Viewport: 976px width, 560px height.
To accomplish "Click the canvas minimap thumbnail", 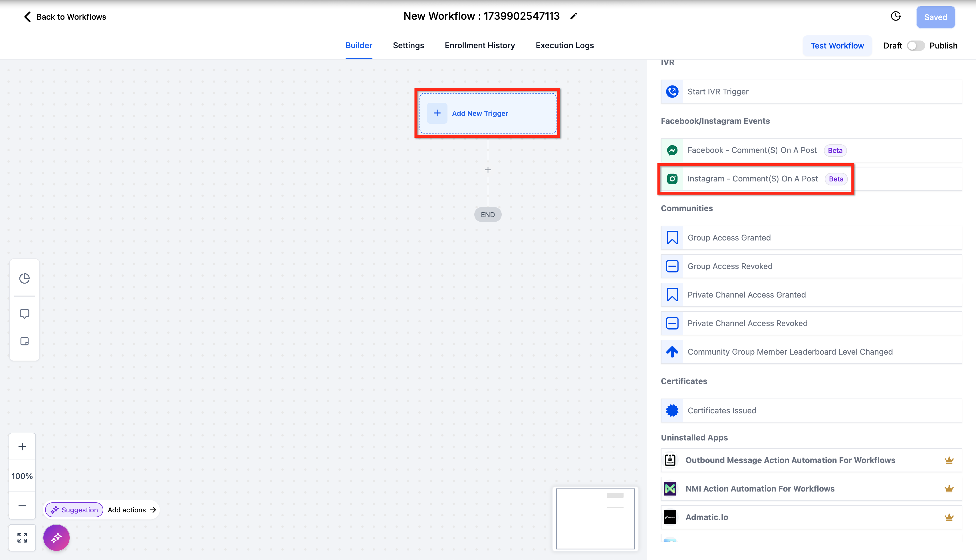I will [x=595, y=518].
